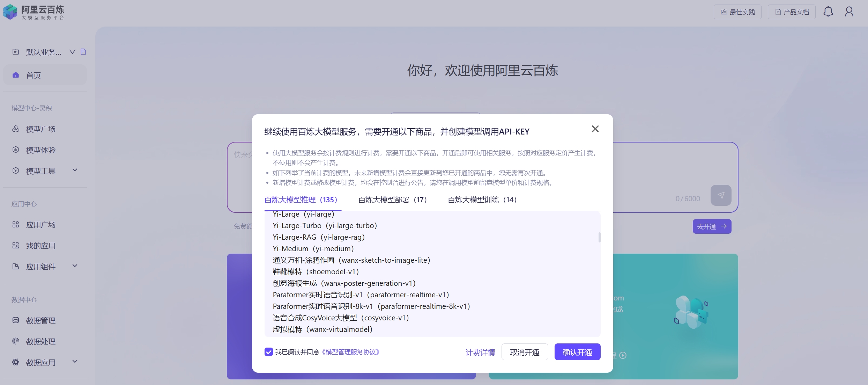This screenshot has height=385, width=868.
Task: Click the 产品文档 button in header
Action: click(x=792, y=12)
